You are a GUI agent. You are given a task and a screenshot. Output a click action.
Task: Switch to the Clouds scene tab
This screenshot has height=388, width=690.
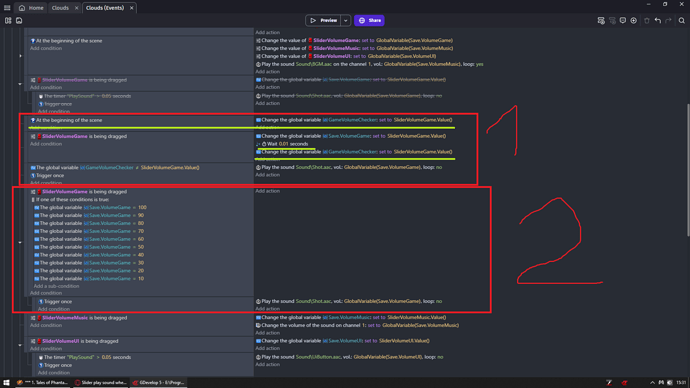60,8
